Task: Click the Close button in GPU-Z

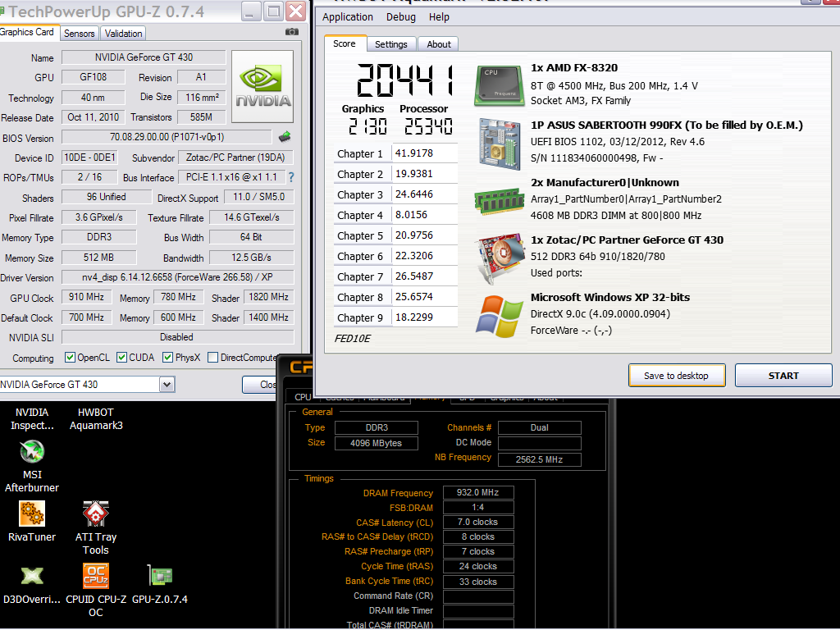Action: pyautogui.click(x=260, y=385)
